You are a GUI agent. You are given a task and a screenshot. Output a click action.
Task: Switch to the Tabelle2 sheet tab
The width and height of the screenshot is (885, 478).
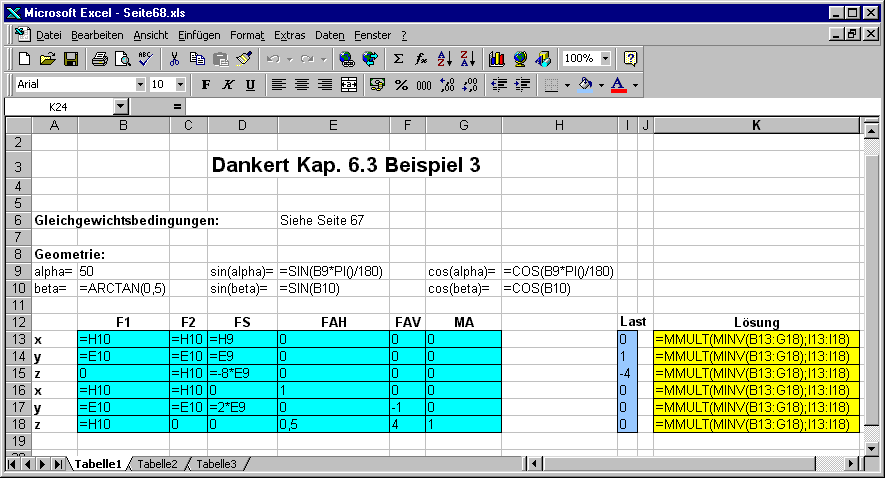click(157, 464)
